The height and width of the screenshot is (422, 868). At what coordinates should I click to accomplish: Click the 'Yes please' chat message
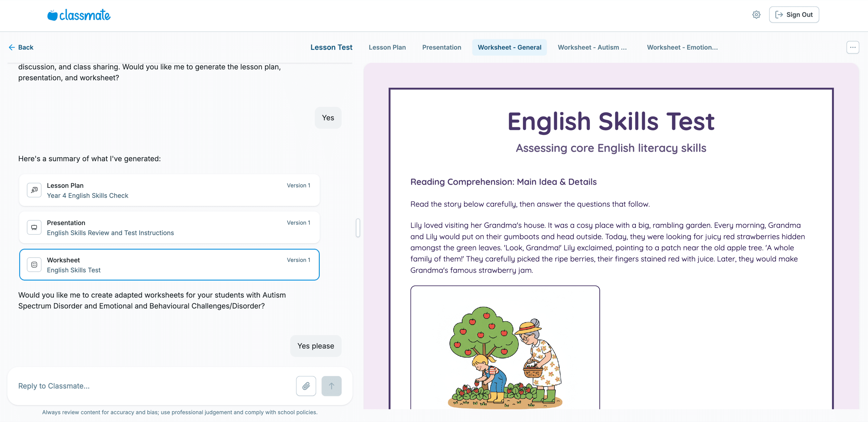316,346
